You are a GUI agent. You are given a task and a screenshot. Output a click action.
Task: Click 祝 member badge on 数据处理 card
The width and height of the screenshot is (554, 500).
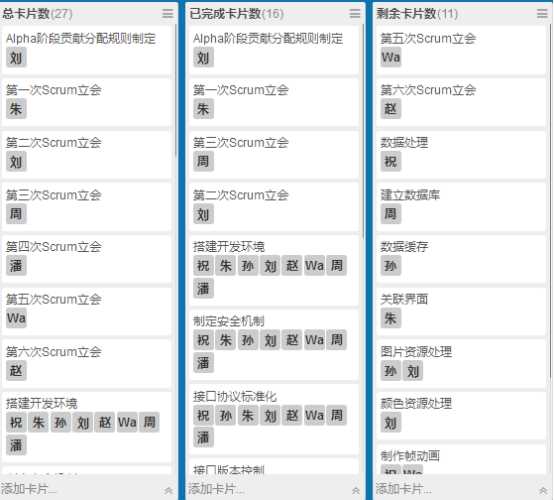(x=391, y=161)
